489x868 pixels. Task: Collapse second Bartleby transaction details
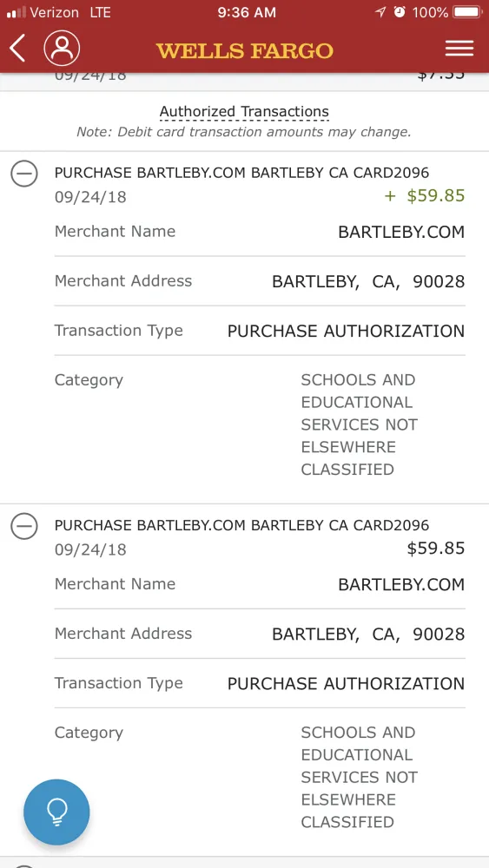(x=24, y=527)
